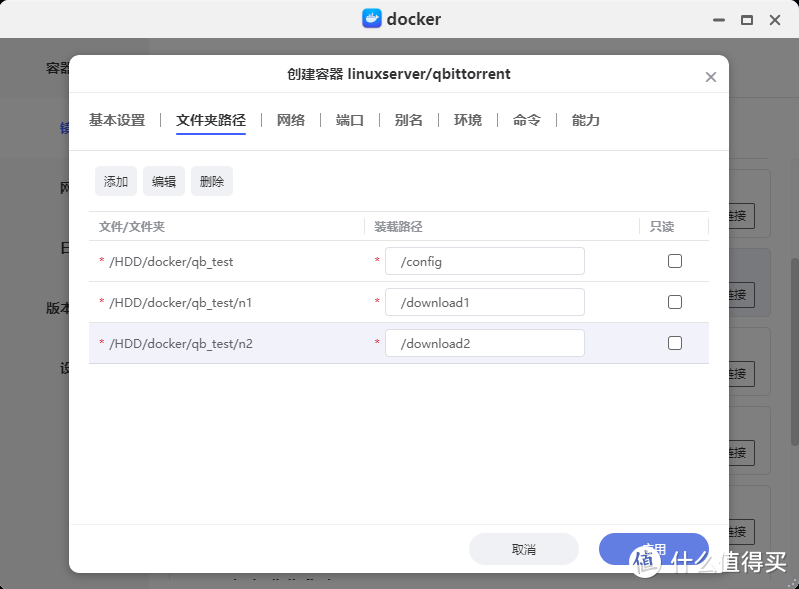Image resolution: width=799 pixels, height=589 pixels.
Task: Select the /HDD/docker/qb_test/n2 folder row
Action: pos(399,343)
